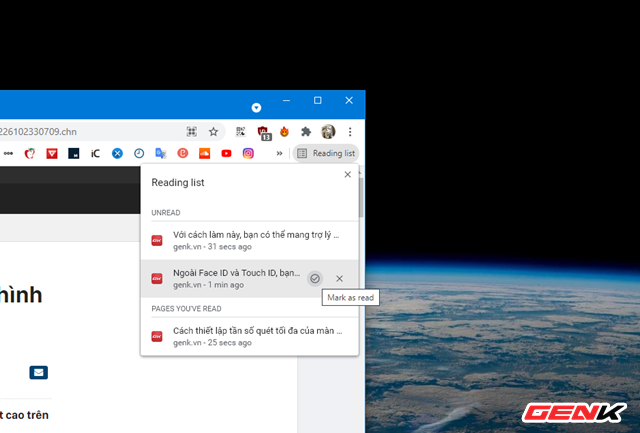
Task: Expand the bookmarks overflow chevron
Action: pos(279,153)
